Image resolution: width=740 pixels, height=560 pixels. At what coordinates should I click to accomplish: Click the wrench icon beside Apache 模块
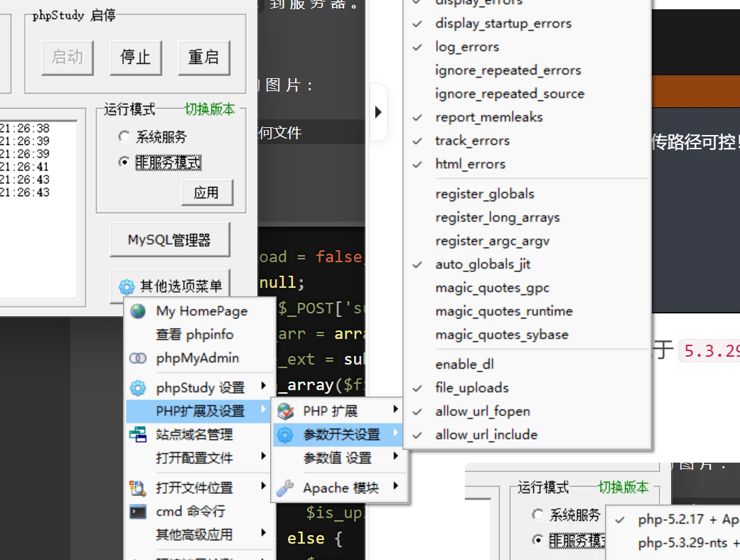285,488
